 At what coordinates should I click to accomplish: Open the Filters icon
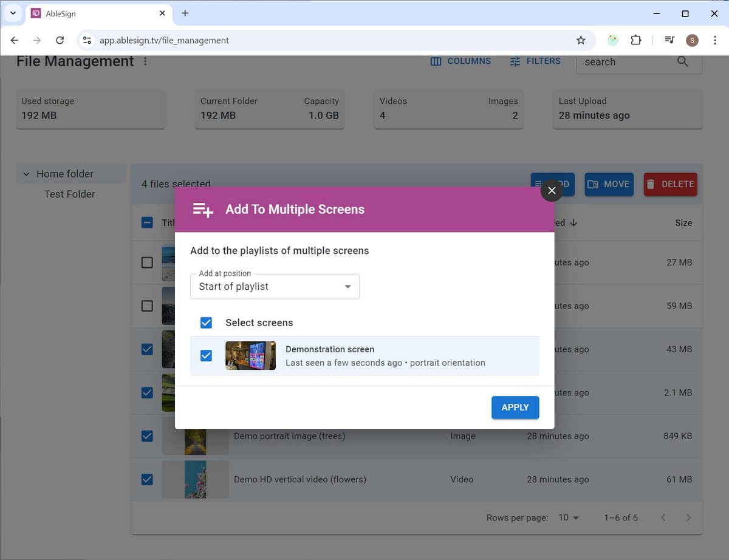[513, 61]
